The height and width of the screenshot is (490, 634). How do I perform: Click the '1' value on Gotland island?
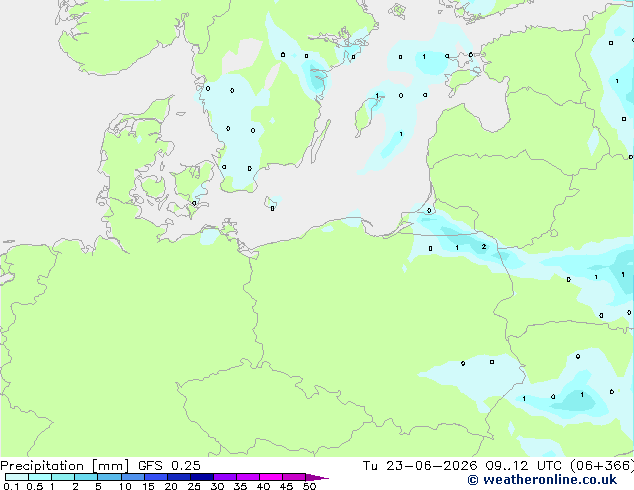[x=377, y=95]
